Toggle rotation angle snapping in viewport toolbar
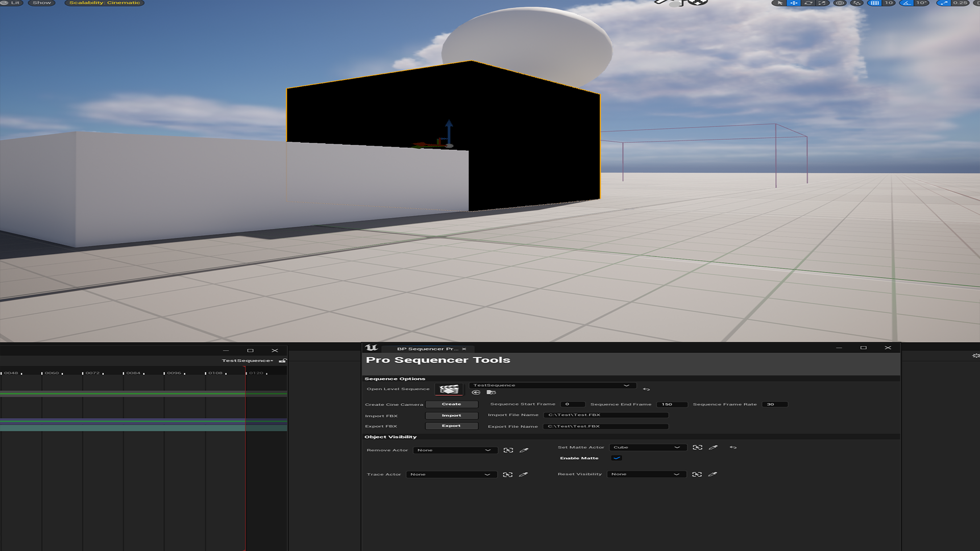This screenshot has width=980, height=551. tap(907, 3)
